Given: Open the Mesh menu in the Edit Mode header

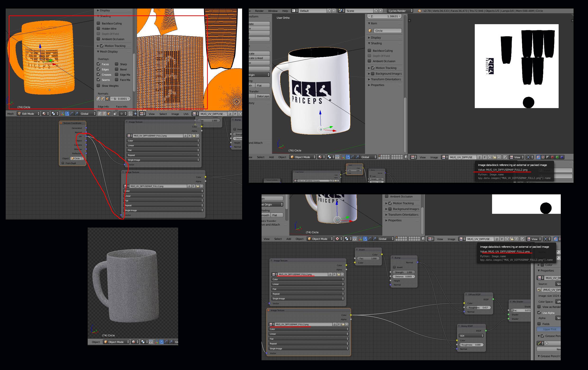Looking at the screenshot, I should point(10,114).
